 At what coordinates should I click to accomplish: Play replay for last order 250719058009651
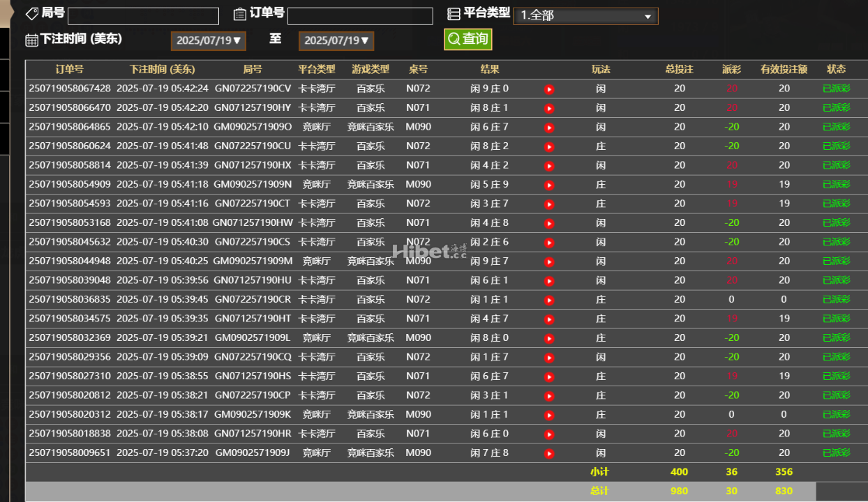click(549, 454)
